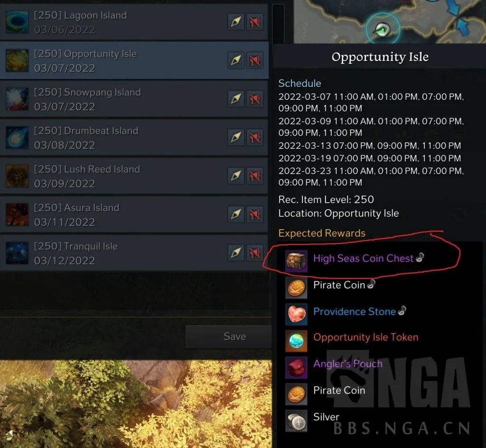Click the compass icon for Tranquil Isle

236,252
